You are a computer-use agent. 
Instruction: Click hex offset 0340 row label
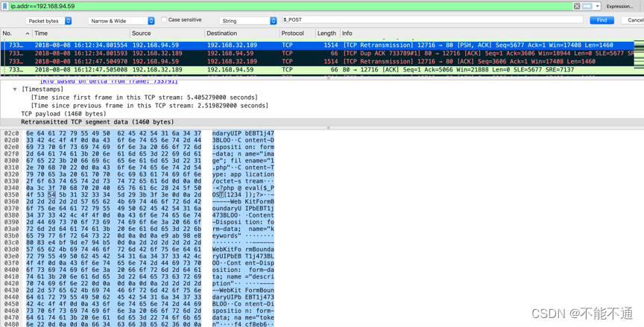click(x=11, y=188)
